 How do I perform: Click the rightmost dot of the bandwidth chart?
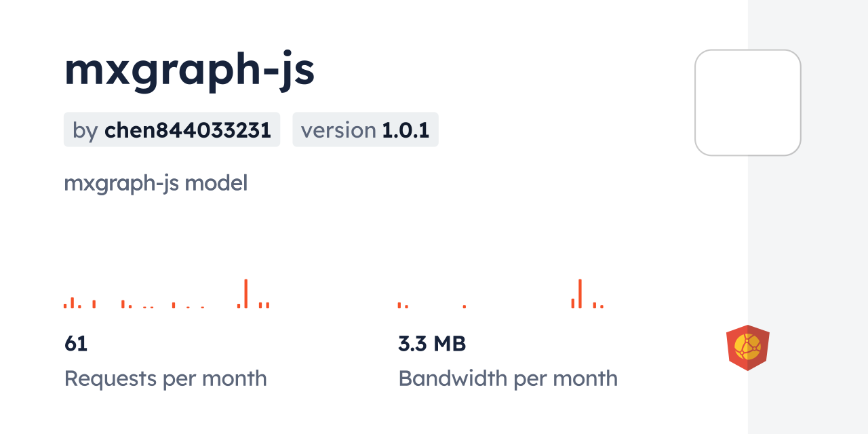click(x=601, y=307)
